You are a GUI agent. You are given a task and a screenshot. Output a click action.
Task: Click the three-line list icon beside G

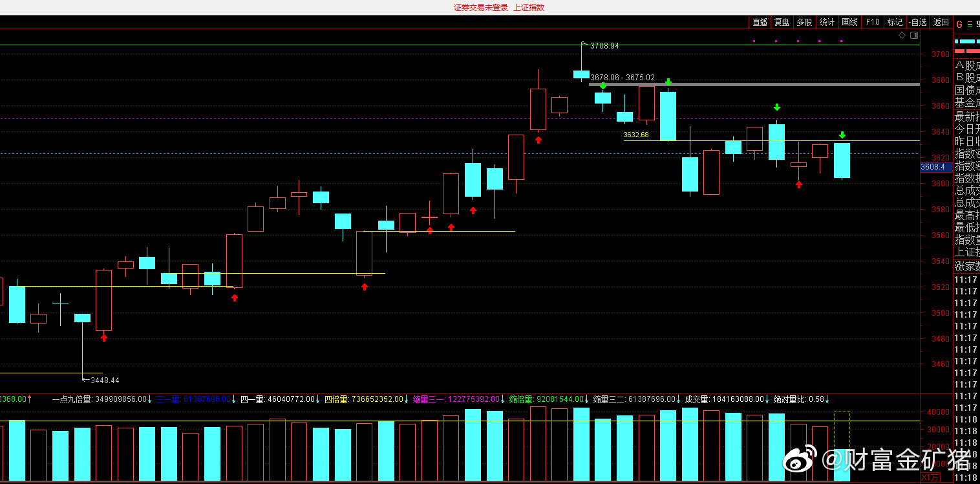coord(970,25)
